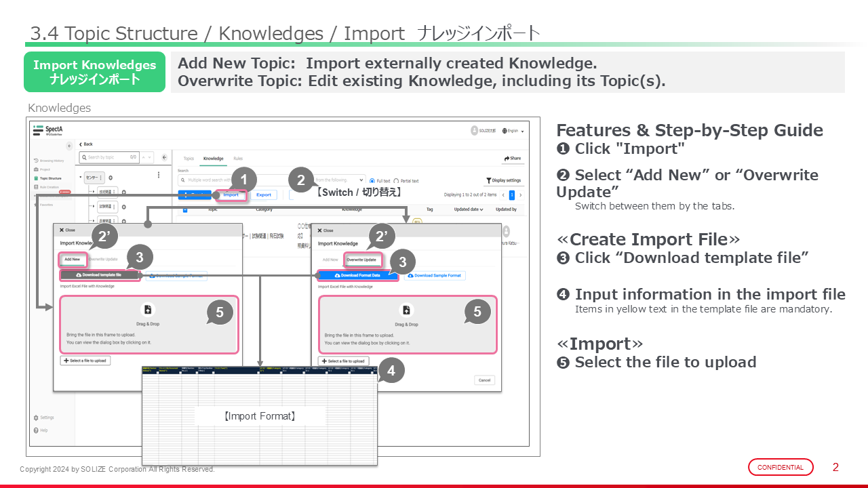Open Browsing History in the sidebar
The image size is (868, 488).
[50, 161]
